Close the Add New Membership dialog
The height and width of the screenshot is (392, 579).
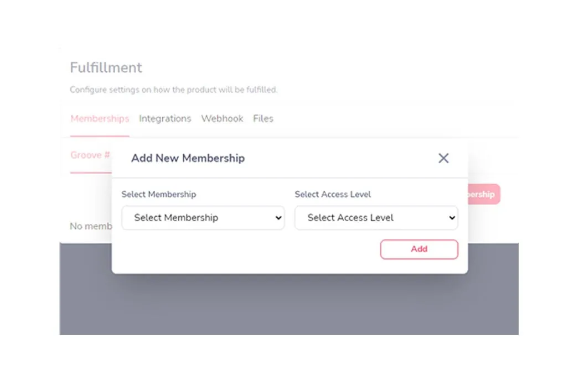(x=443, y=158)
